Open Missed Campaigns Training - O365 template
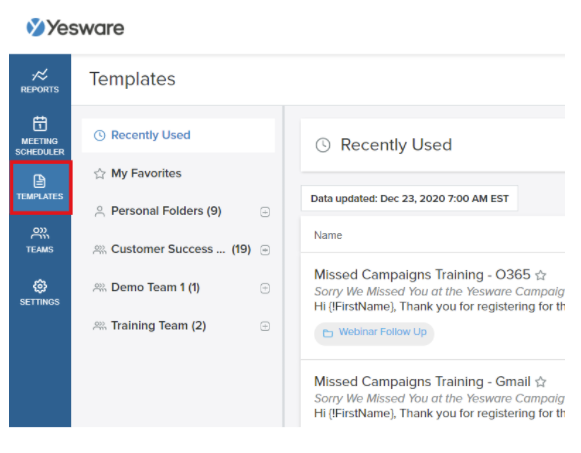This screenshot has height=453, width=581. pos(422,274)
